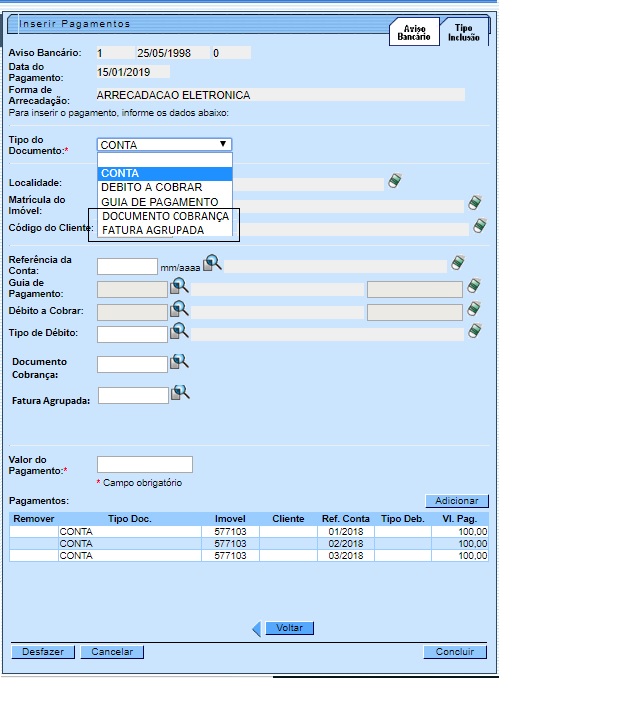Click the search icon beside Referência da Conta

coord(212,264)
